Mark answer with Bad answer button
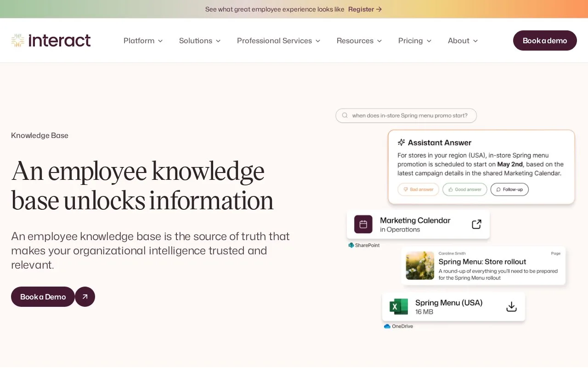 (418, 190)
